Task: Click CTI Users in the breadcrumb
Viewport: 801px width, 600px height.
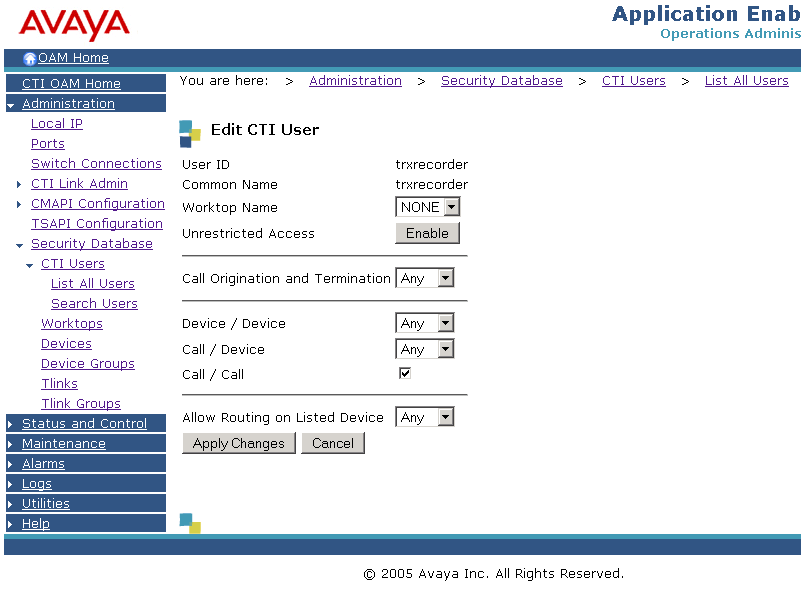Action: click(633, 81)
